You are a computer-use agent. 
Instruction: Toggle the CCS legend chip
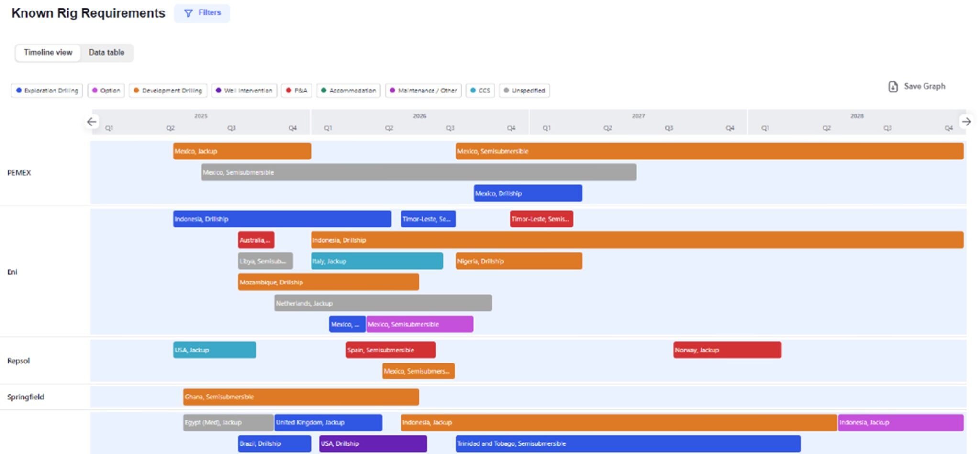[480, 91]
